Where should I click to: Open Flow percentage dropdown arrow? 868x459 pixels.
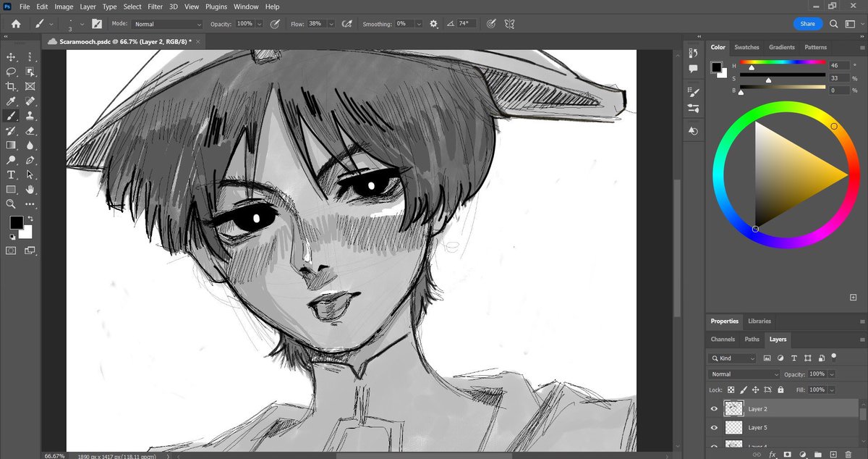tap(331, 24)
